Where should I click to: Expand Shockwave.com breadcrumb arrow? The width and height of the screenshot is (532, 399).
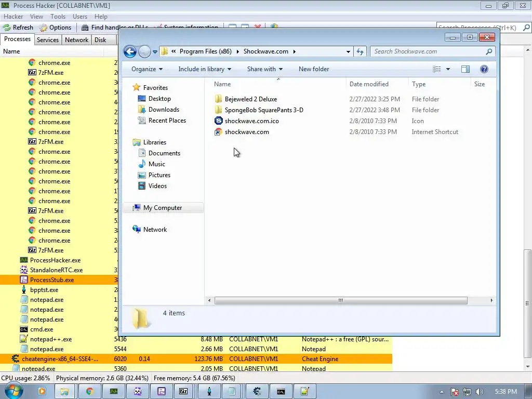point(294,51)
